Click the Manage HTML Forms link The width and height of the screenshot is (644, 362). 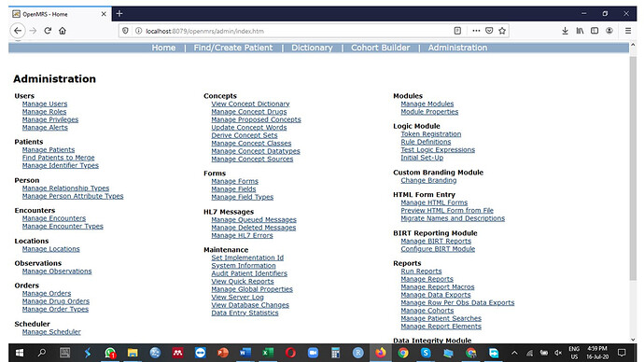(434, 202)
